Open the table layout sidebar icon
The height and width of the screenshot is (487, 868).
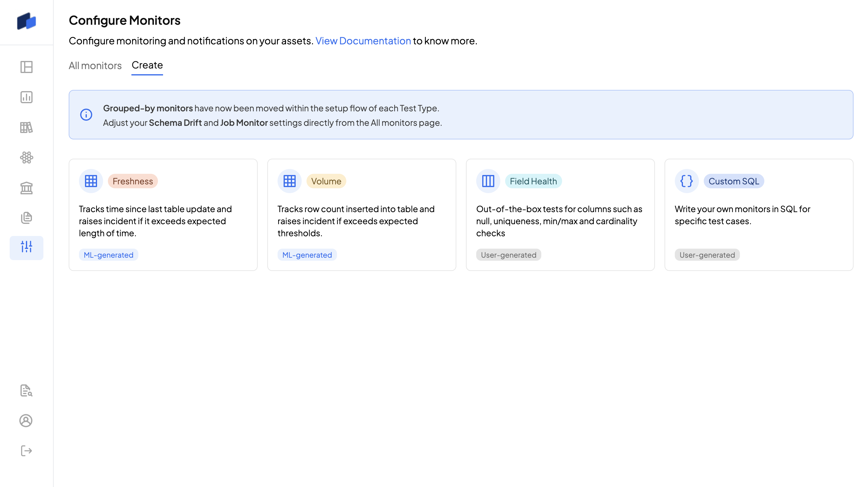coord(26,67)
